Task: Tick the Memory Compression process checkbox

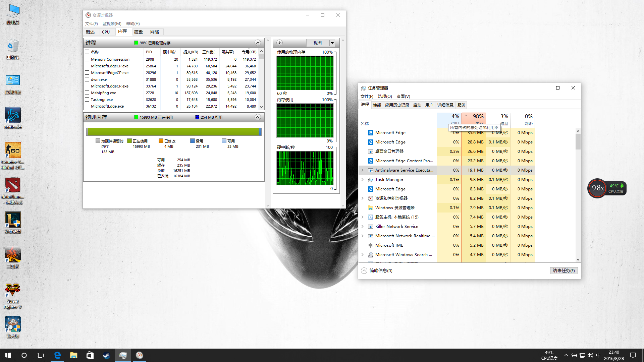Action: [x=87, y=59]
